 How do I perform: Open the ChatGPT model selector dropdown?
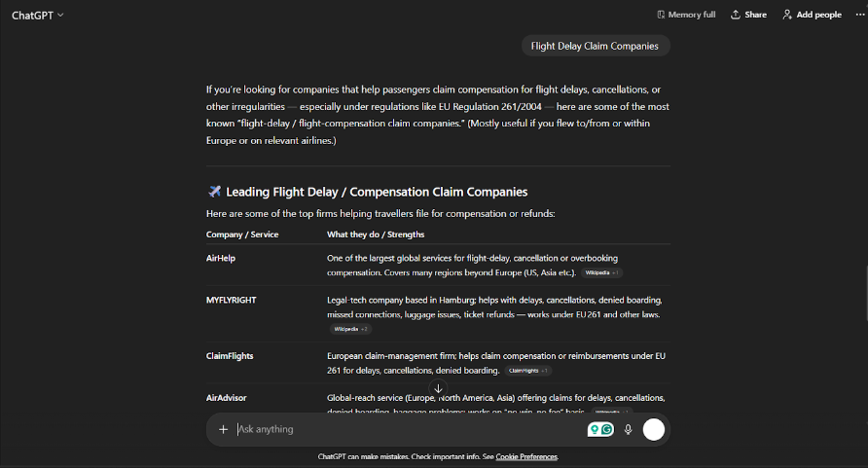coord(38,15)
